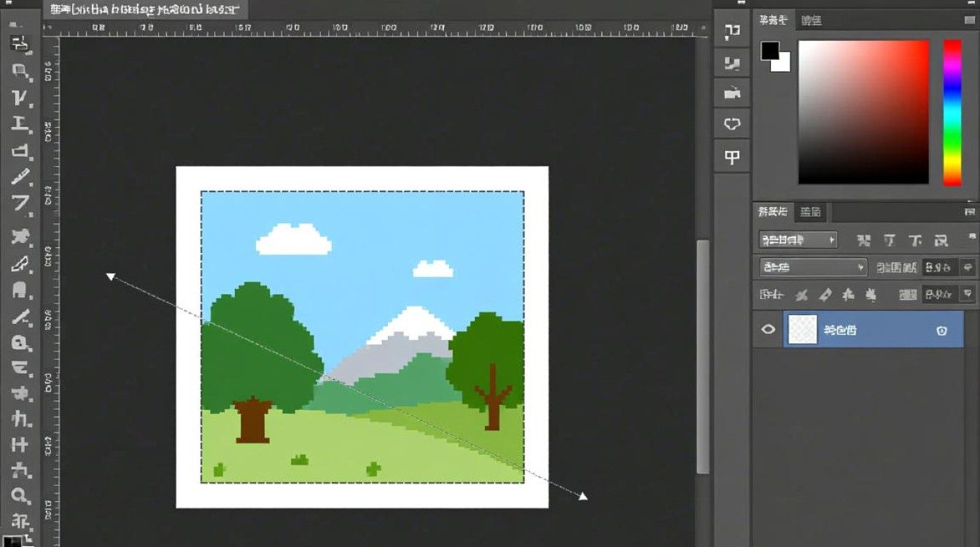Select the Lasso tool
The height and width of the screenshot is (547, 980).
pyautogui.click(x=20, y=98)
